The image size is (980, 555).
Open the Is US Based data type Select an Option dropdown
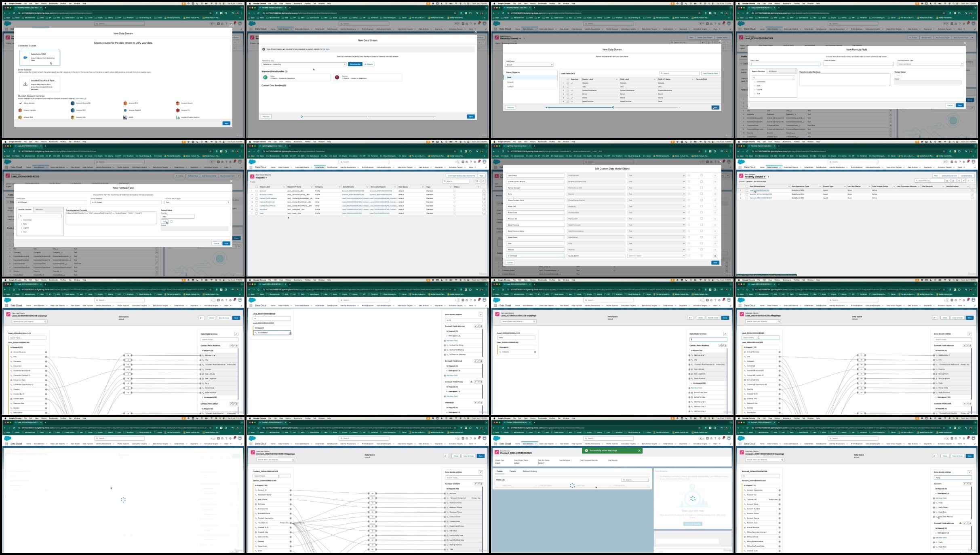point(656,256)
